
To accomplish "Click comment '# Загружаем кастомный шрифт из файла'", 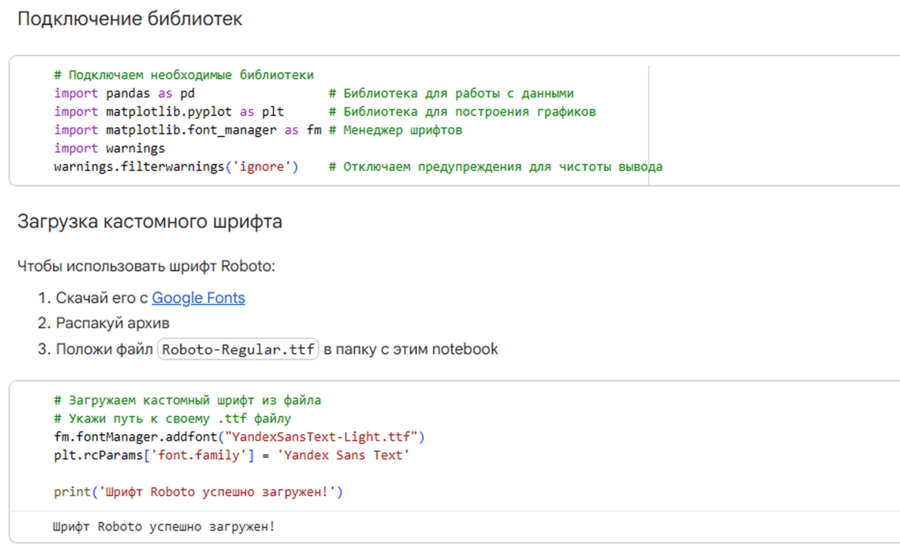I will pyautogui.click(x=187, y=400).
